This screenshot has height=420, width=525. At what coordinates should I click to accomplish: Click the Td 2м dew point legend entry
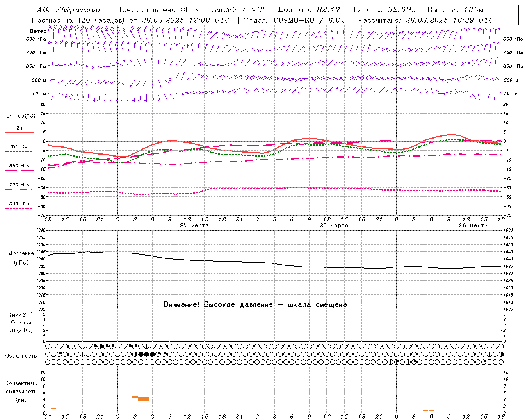(19, 147)
